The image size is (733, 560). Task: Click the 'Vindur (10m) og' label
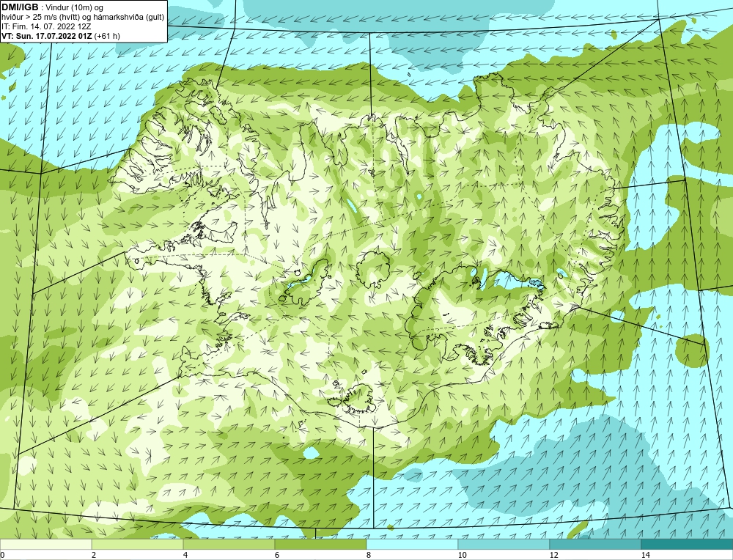[75, 7]
